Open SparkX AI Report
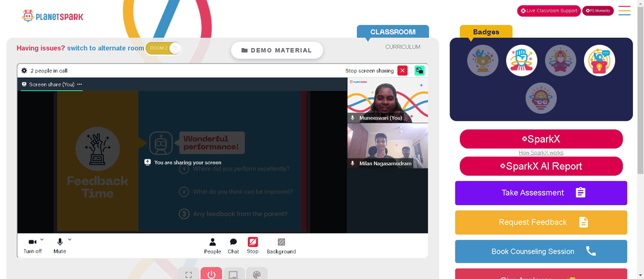 [x=541, y=166]
